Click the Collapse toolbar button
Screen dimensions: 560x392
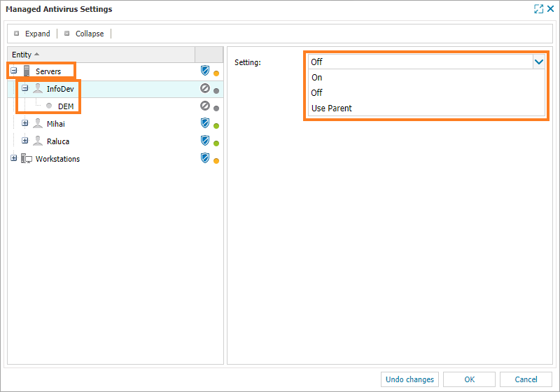tap(84, 34)
